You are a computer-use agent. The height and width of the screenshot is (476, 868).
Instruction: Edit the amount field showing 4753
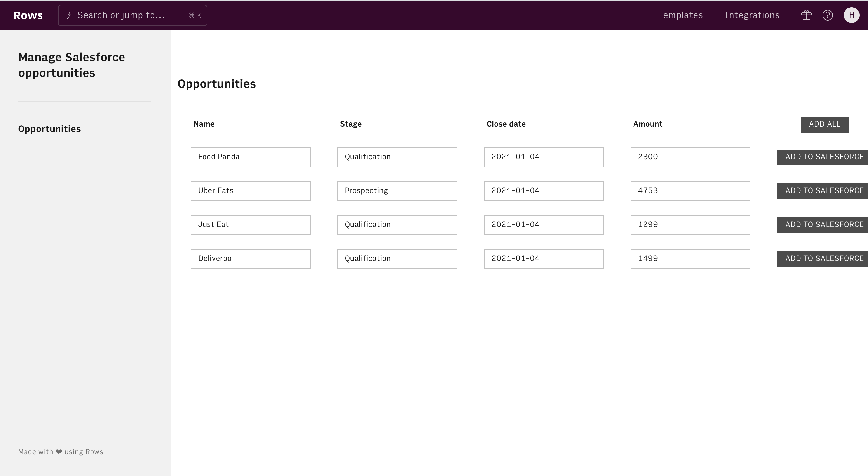(690, 191)
